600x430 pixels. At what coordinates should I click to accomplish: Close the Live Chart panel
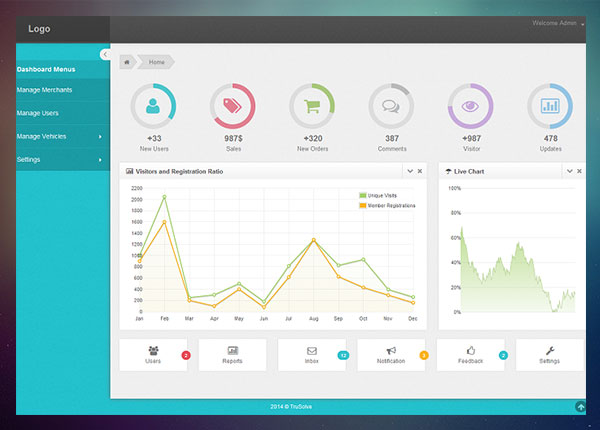point(580,171)
